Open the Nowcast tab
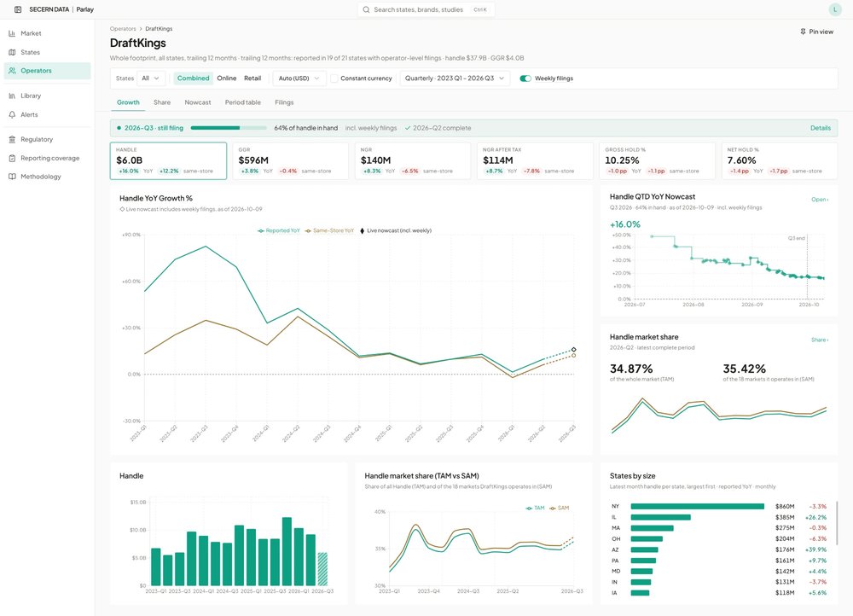Image resolution: width=853 pixels, height=616 pixels. tap(198, 102)
